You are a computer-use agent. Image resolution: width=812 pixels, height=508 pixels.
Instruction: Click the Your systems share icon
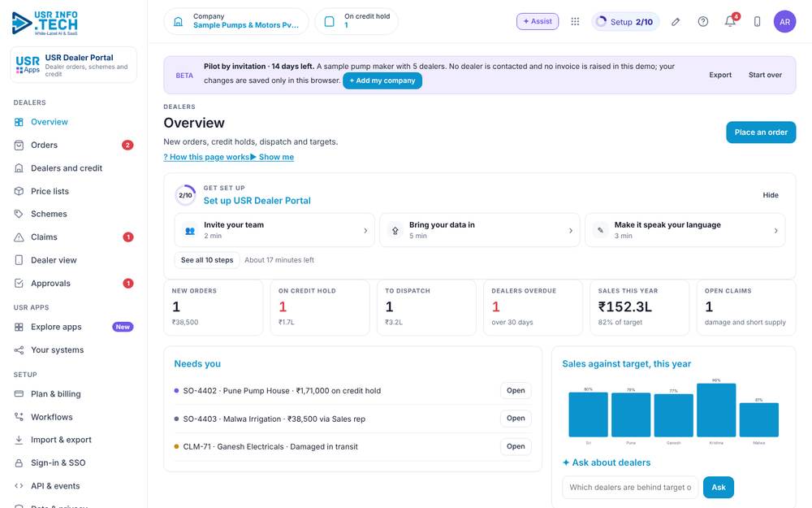coord(19,350)
